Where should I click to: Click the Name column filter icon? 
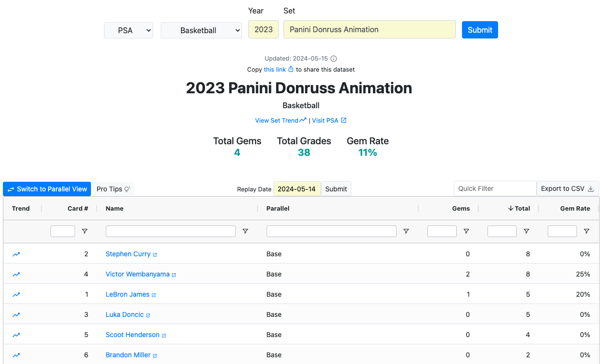click(x=245, y=231)
